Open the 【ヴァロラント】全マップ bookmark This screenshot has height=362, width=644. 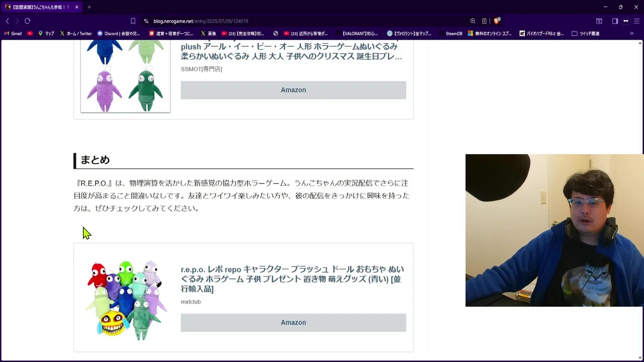point(409,34)
